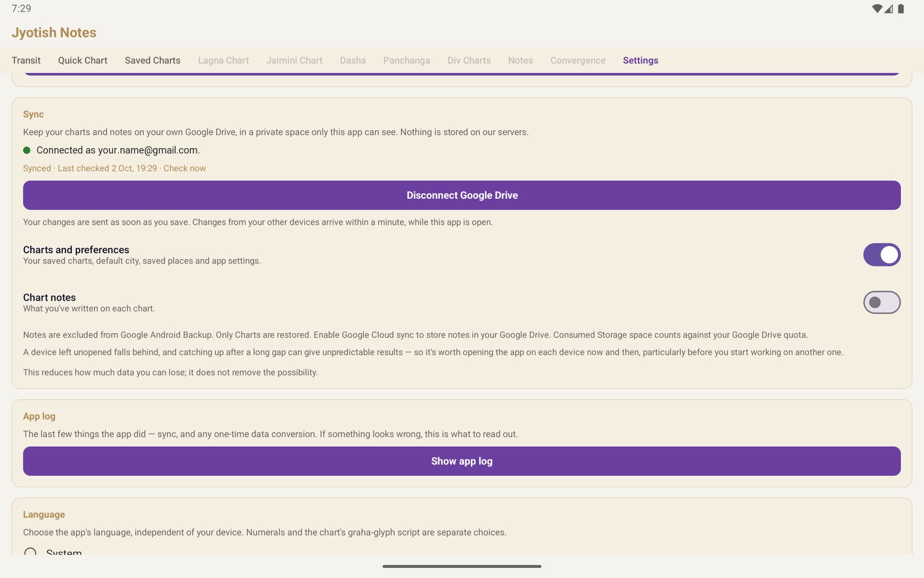Viewport: 924px width, 578px height.
Task: Tap the cellular signal icon
Action: [889, 9]
